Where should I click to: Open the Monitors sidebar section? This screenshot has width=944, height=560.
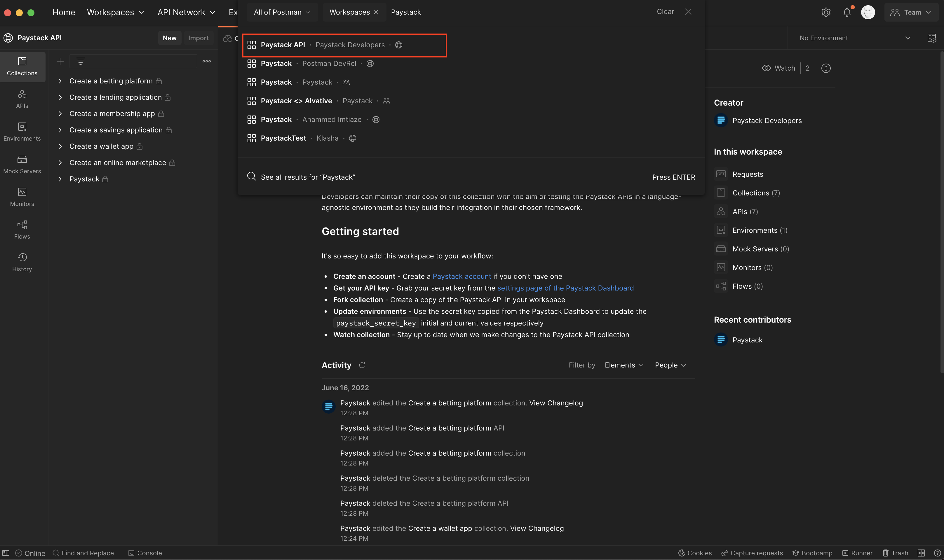[22, 197]
